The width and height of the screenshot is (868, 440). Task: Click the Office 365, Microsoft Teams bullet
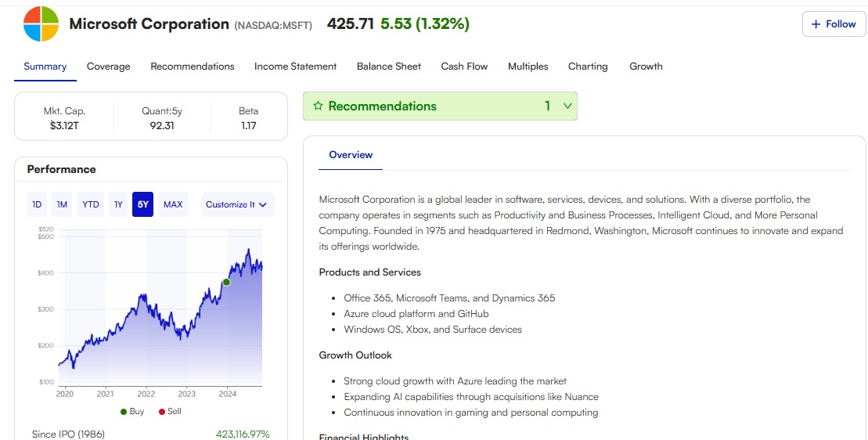click(x=449, y=298)
